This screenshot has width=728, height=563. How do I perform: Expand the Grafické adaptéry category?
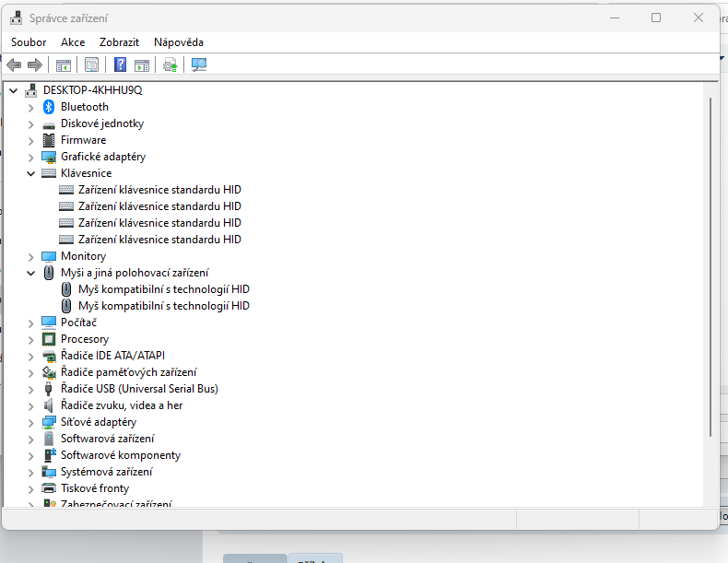[x=30, y=157]
